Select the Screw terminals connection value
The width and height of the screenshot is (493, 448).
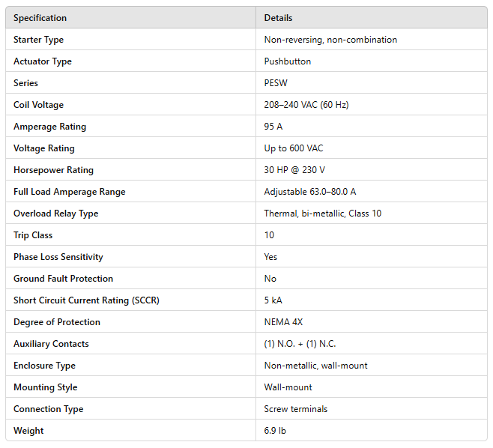click(x=295, y=409)
